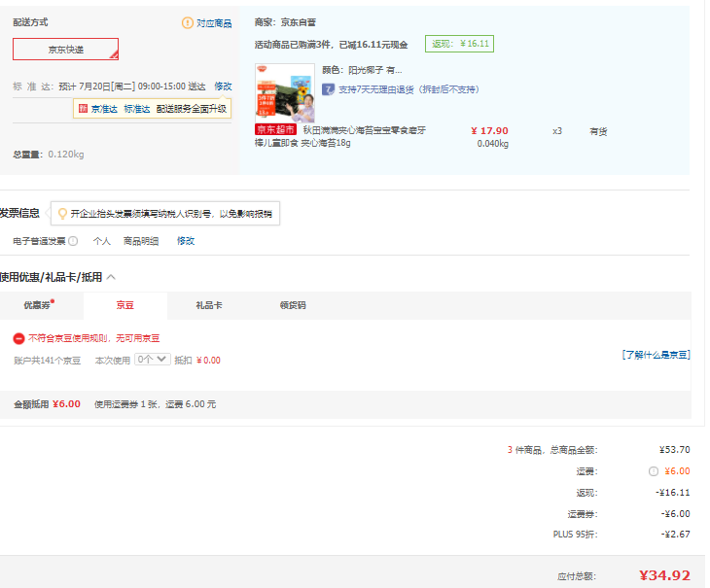This screenshot has height=588, width=710.
Task: Select 京东快递 delivery option
Action: 66,49
